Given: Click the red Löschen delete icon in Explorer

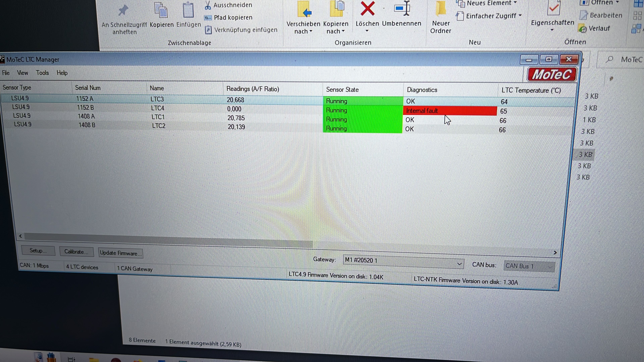Looking at the screenshot, I should [x=367, y=9].
